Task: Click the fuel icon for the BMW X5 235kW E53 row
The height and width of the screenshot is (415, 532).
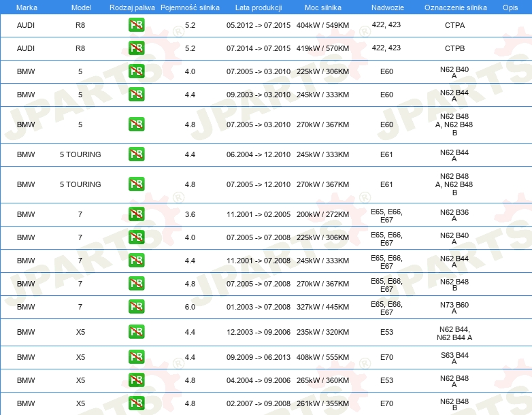Action: pos(136,331)
